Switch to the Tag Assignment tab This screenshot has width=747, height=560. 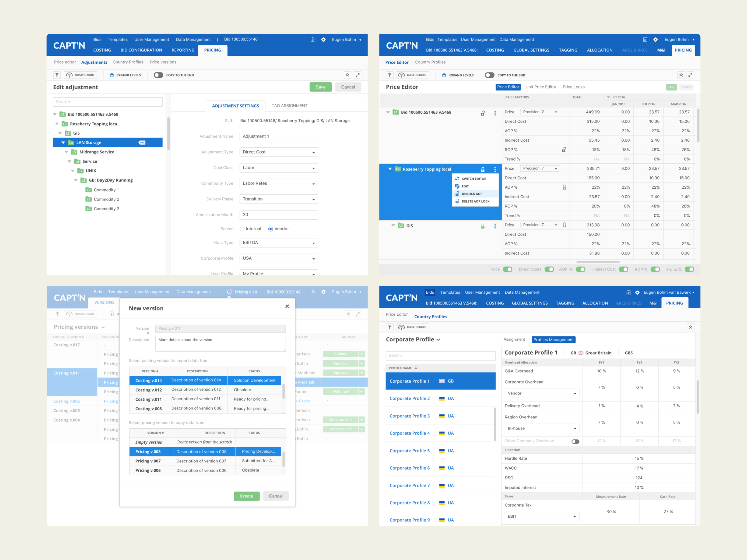pos(289,106)
